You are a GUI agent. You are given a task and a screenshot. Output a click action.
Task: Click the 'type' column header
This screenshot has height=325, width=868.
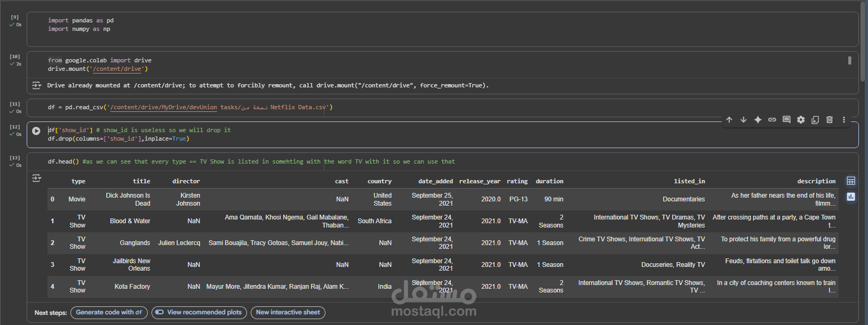(78, 181)
